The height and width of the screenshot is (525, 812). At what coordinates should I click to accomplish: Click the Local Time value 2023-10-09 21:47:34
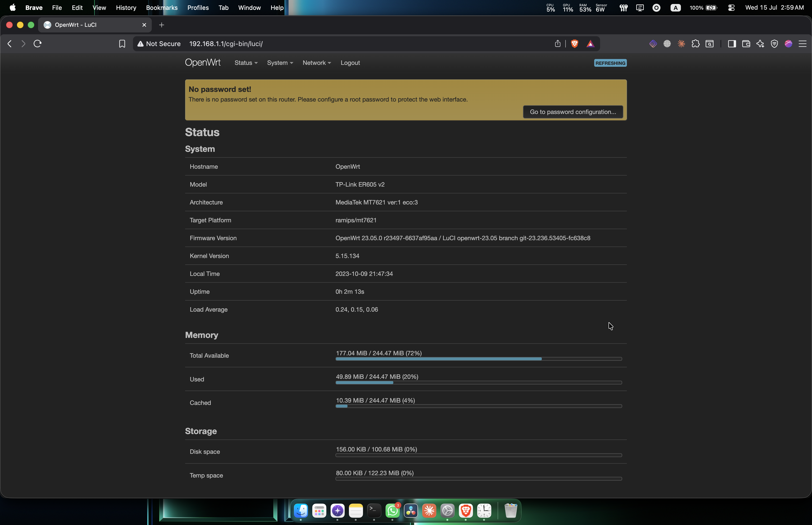coord(364,274)
